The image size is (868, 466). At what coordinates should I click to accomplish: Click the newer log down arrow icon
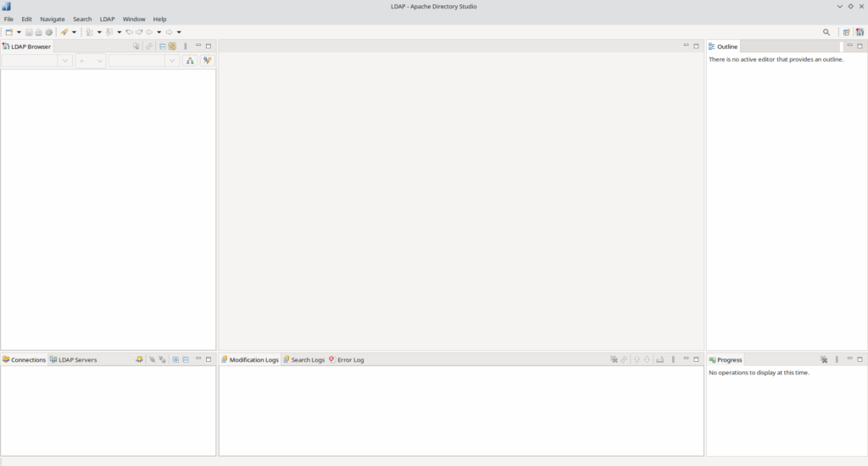point(647,360)
